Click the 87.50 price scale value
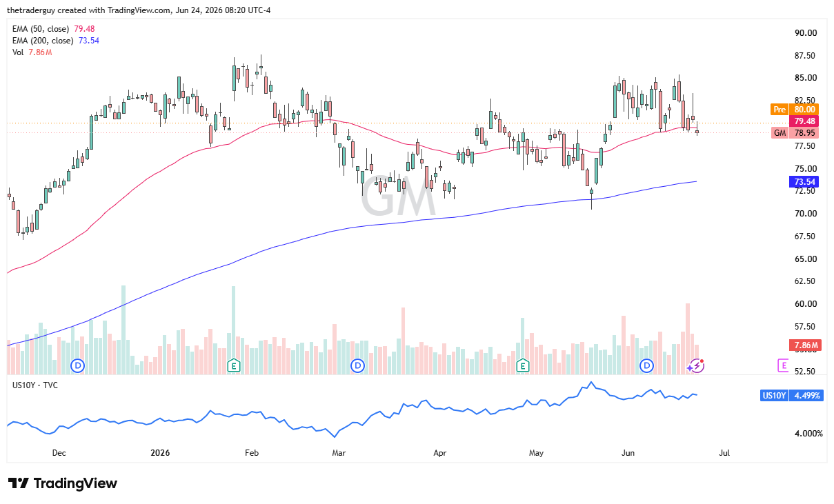This screenshot has width=834, height=504. coord(806,56)
